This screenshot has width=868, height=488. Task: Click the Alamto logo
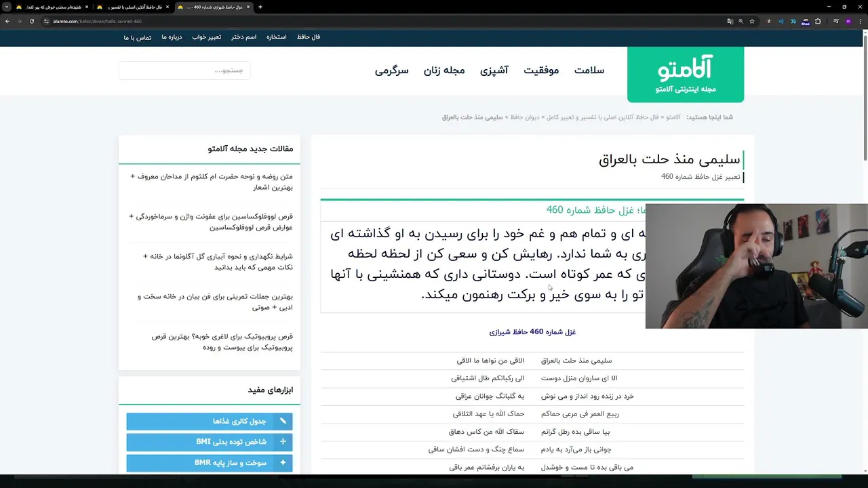686,75
